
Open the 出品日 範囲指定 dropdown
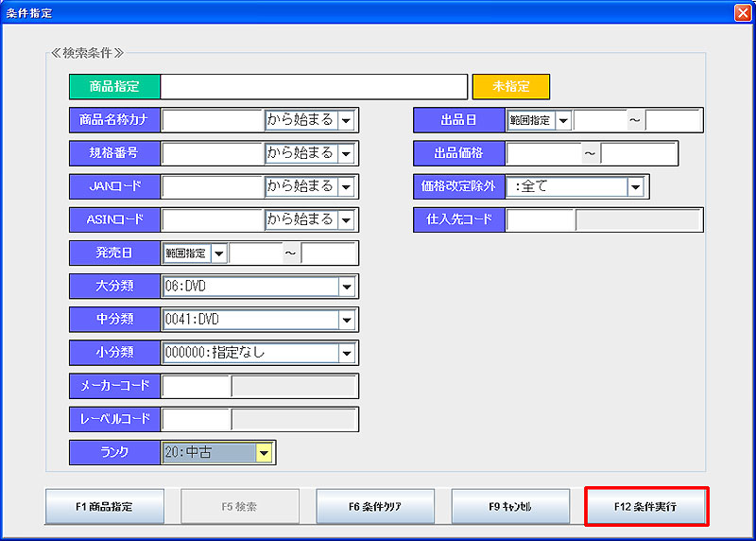coord(563,120)
